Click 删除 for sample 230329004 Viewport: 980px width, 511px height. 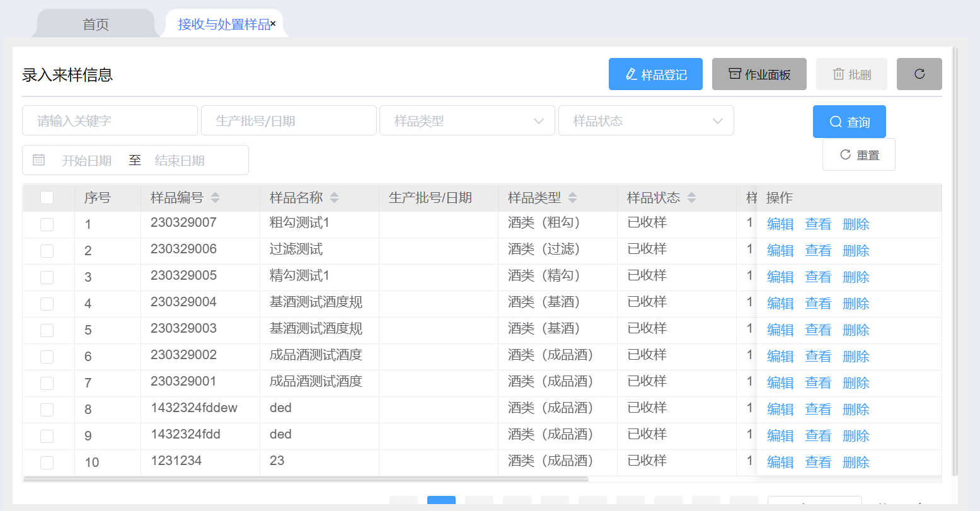coord(856,304)
